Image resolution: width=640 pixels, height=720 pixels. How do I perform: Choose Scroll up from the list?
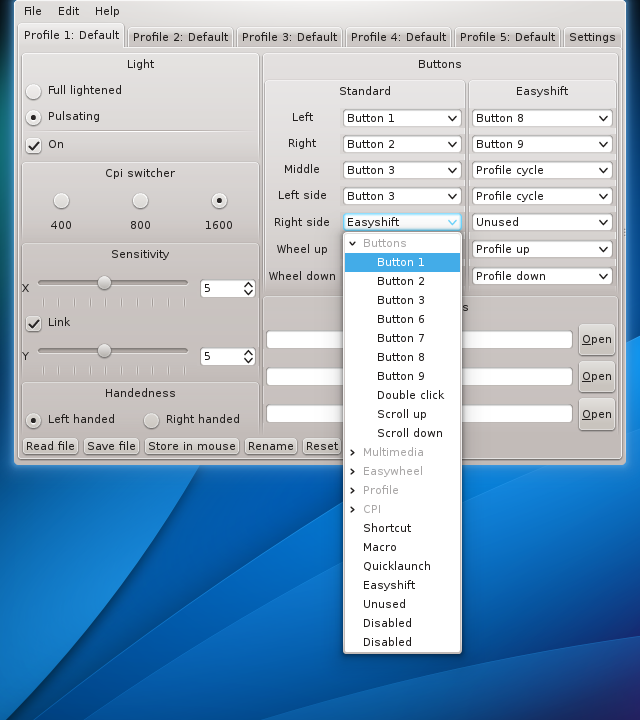(x=402, y=414)
